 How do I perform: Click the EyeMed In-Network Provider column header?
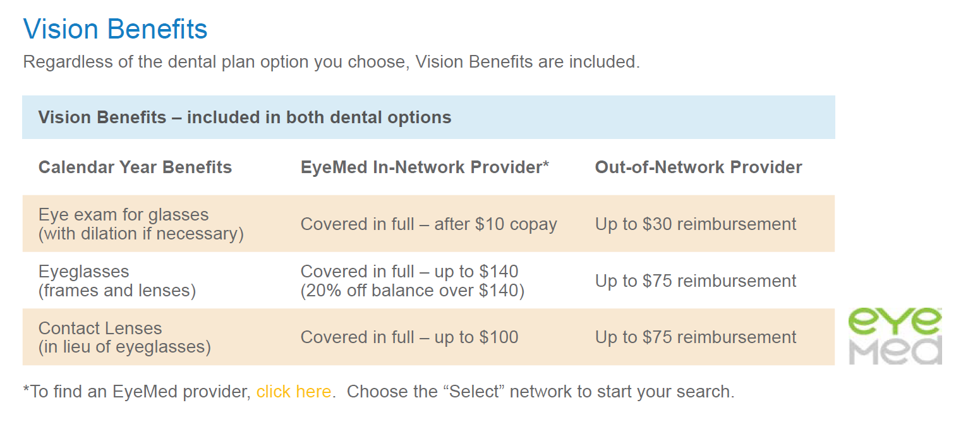click(x=425, y=167)
